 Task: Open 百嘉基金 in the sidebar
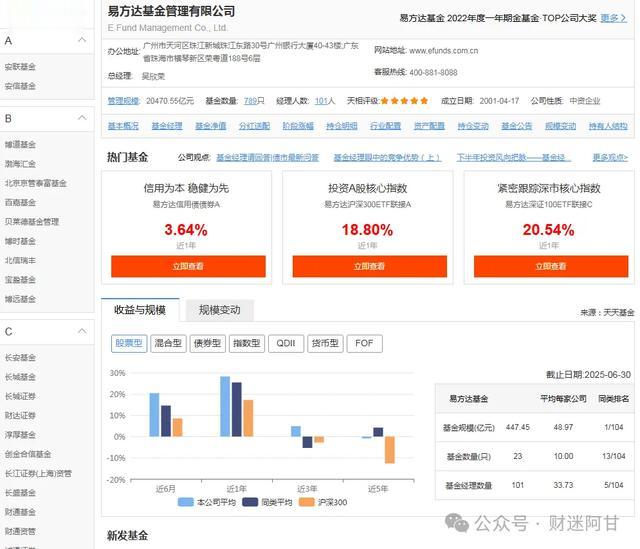point(20,202)
